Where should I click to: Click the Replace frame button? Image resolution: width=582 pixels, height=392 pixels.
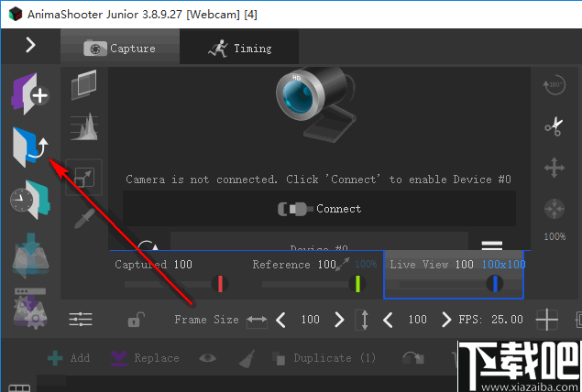[x=145, y=358]
